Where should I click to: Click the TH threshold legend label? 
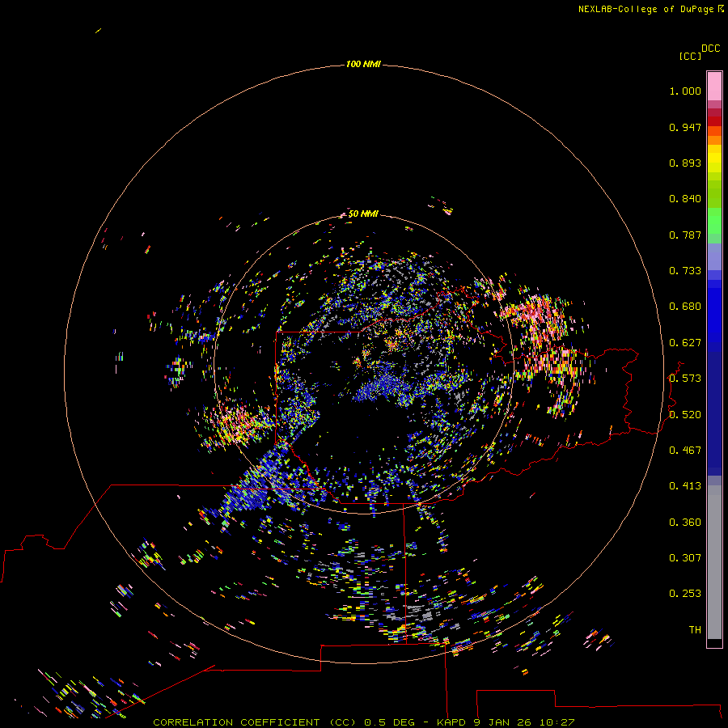[x=695, y=630]
